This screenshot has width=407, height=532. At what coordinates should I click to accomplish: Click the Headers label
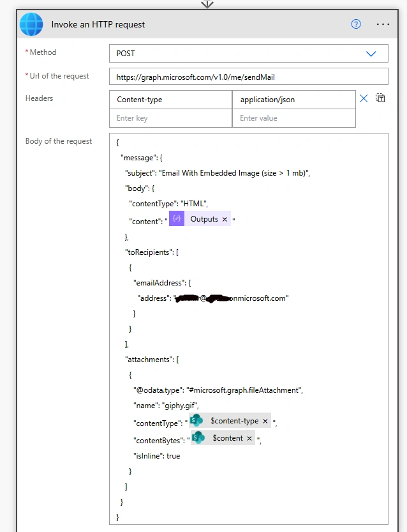(40, 98)
